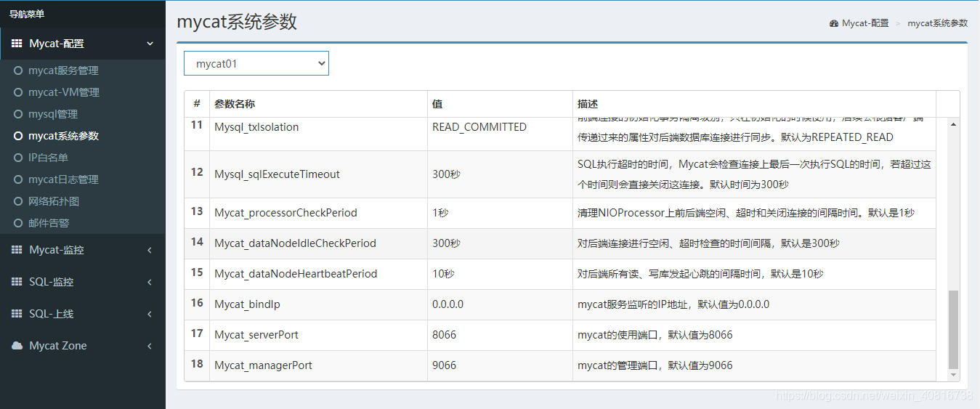Click row number 18 cell

(x=197, y=365)
